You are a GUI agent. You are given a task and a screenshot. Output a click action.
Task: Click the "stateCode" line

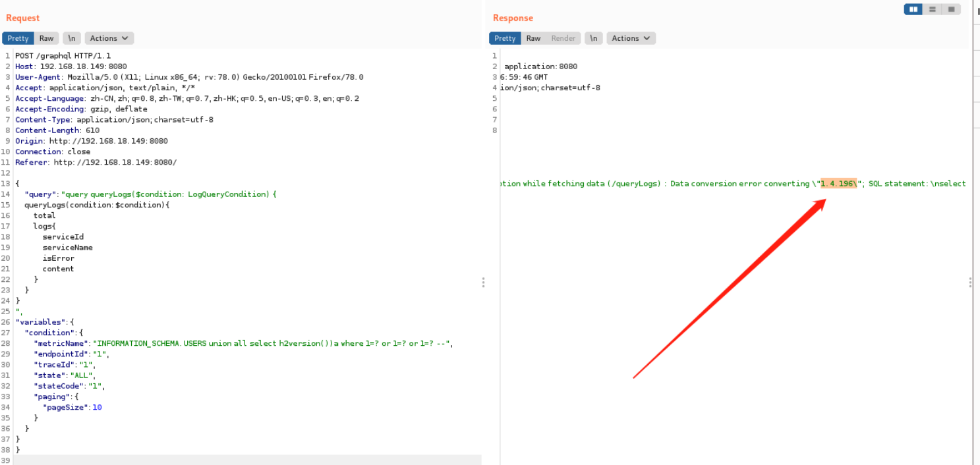69,385
